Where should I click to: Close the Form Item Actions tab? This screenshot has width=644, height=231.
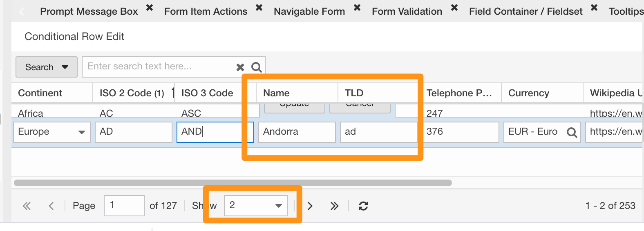tap(259, 7)
